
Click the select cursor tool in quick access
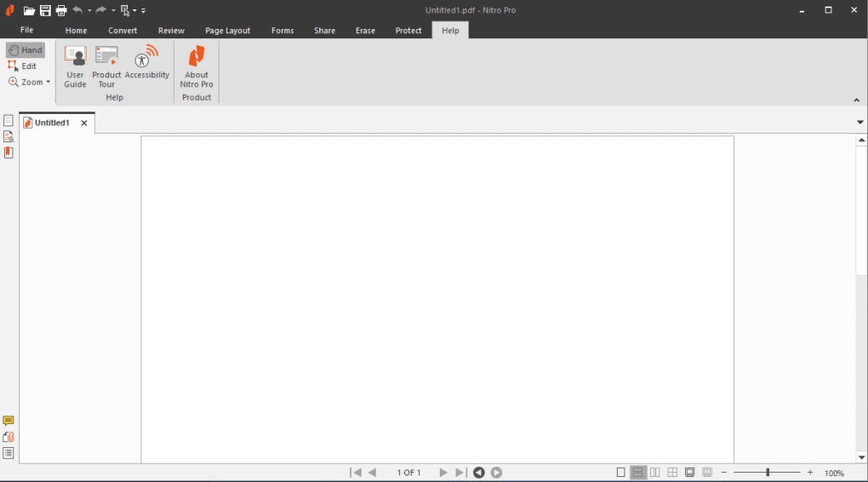(x=125, y=10)
